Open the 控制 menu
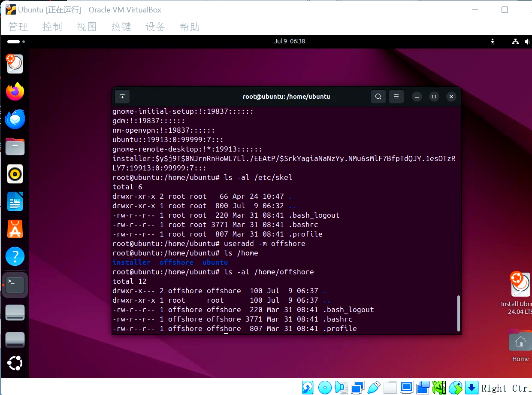The width and height of the screenshot is (532, 395). (52, 27)
